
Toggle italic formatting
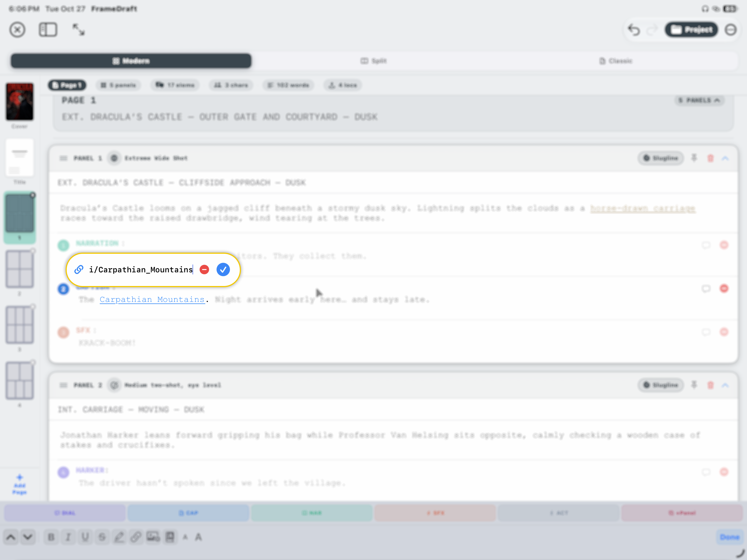point(68,537)
